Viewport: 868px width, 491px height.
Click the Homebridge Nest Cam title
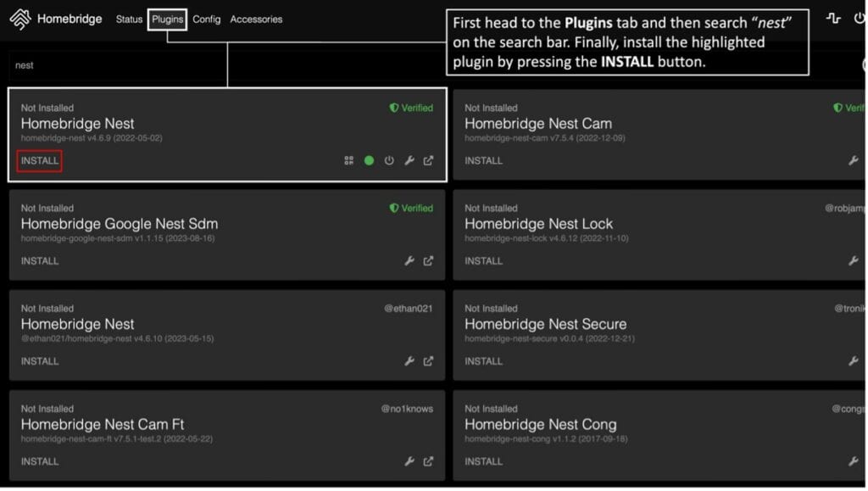(538, 124)
